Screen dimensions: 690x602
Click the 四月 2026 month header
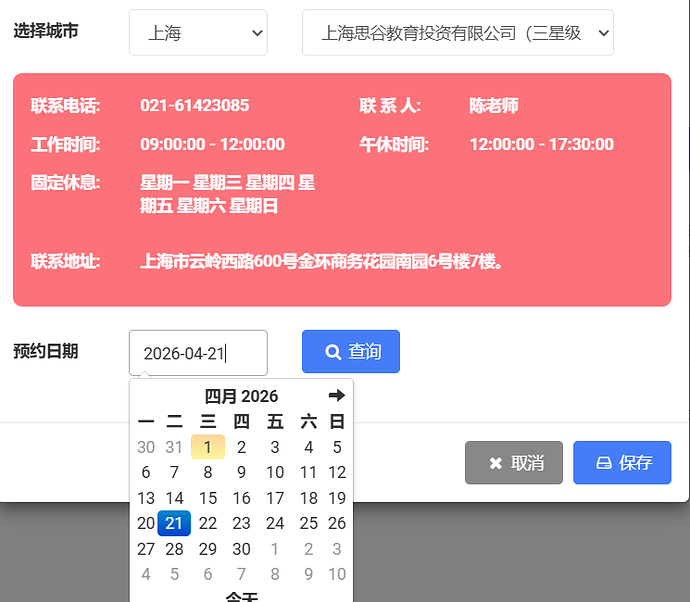[241, 397]
